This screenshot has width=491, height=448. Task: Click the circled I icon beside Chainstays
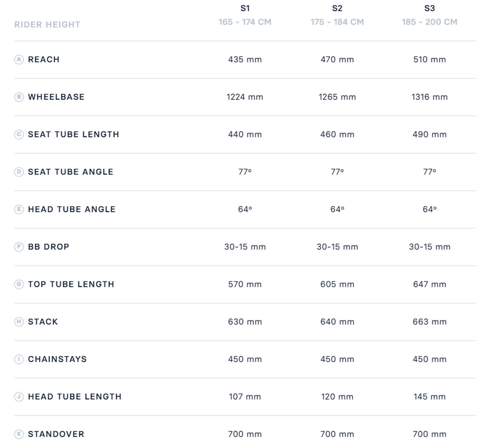(19, 359)
